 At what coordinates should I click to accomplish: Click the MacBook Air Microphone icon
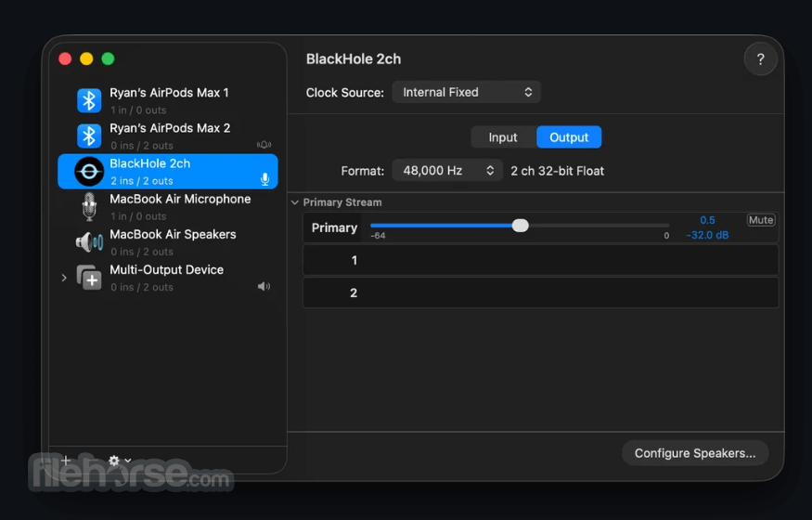pyautogui.click(x=89, y=207)
